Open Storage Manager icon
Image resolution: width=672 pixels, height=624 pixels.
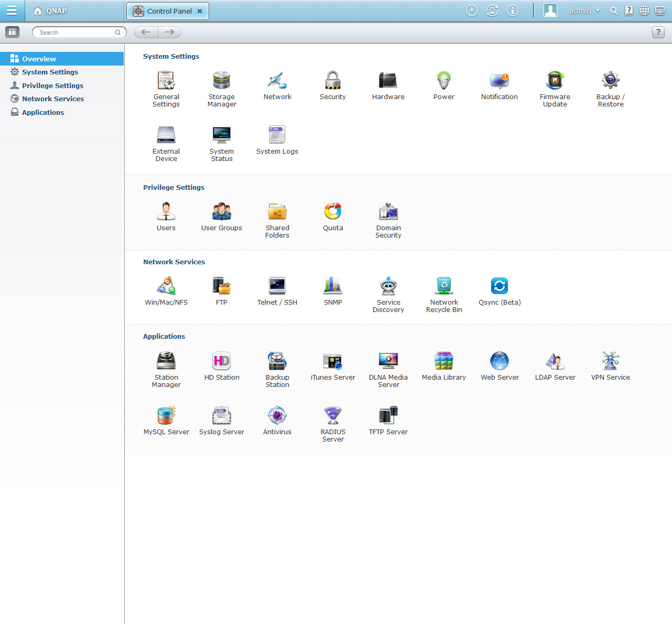coord(221,81)
